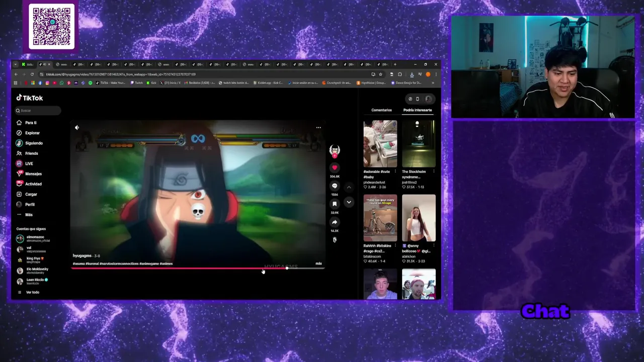
Task: Open TikTok - Make Your bookmark
Action: [x=111, y=83]
